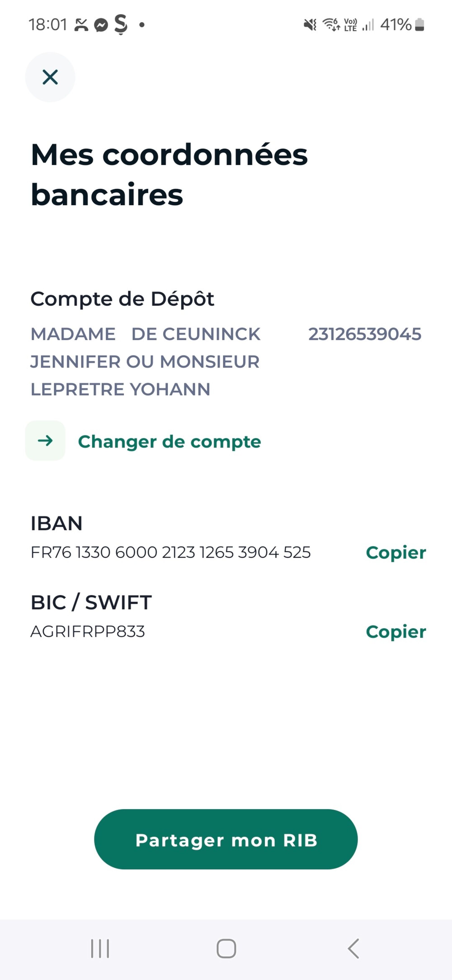Copy the IBAN number
This screenshot has height=980, width=452.
pos(395,552)
